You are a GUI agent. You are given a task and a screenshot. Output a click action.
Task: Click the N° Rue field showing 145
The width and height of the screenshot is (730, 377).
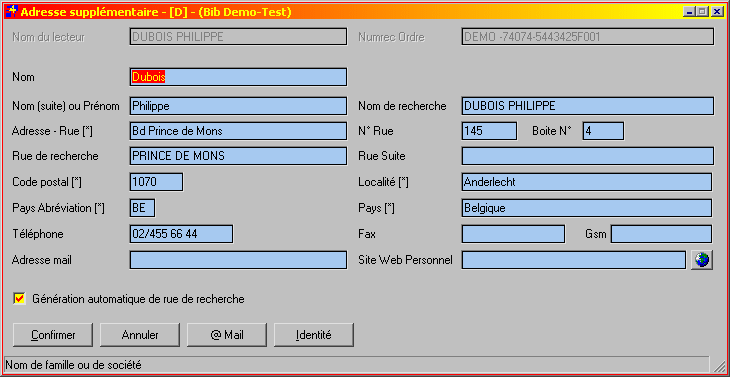point(489,131)
